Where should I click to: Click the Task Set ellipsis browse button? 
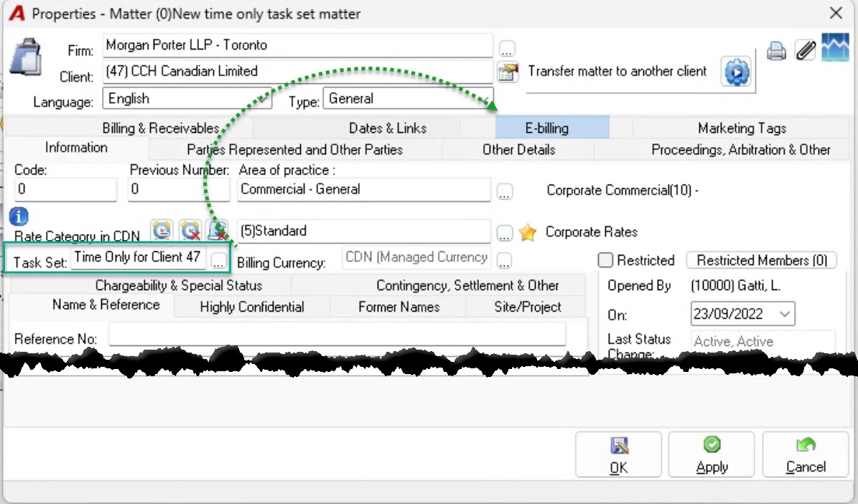click(218, 261)
